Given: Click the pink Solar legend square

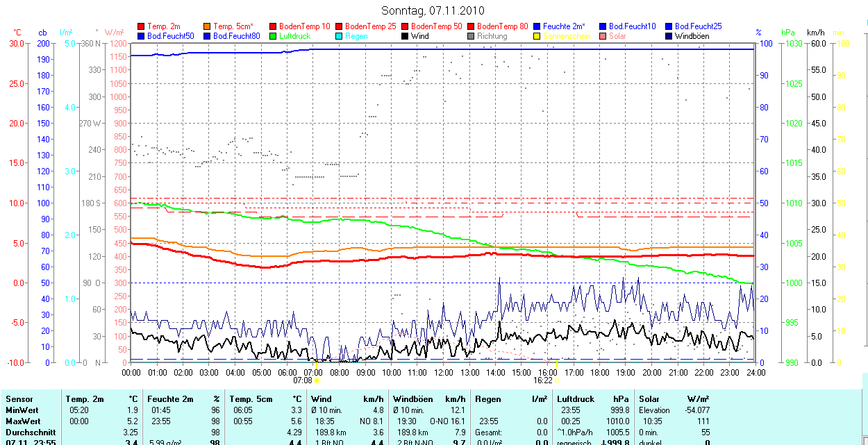Looking at the screenshot, I should click(x=602, y=36).
